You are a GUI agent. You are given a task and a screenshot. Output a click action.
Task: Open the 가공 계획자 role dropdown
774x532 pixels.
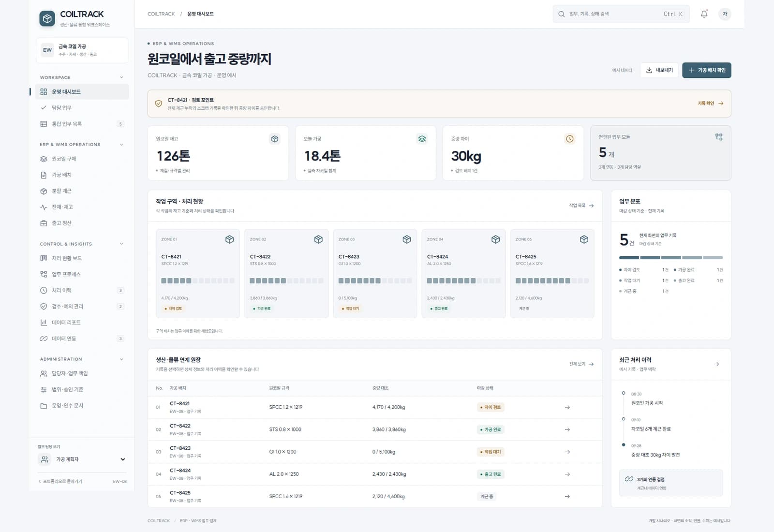coord(82,459)
